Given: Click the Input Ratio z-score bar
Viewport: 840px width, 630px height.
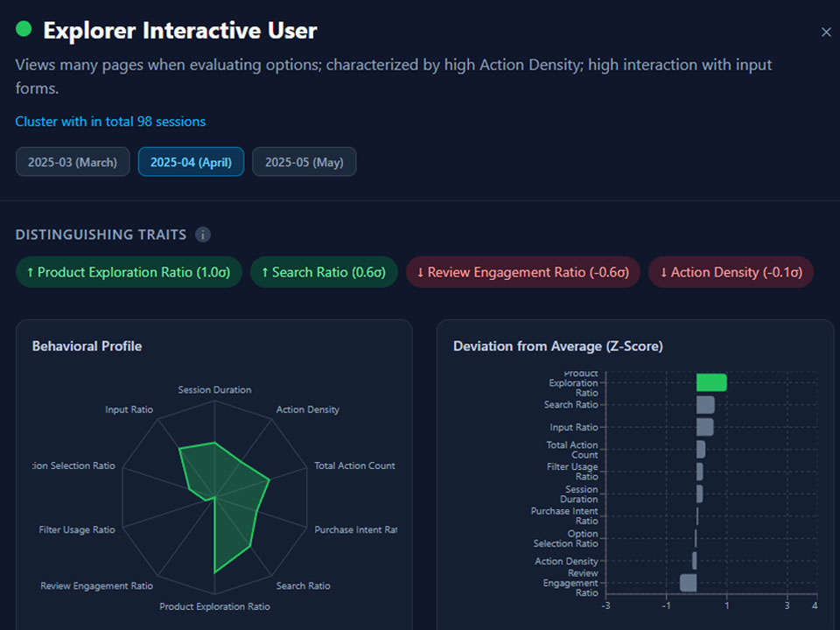Looking at the screenshot, I should click(705, 427).
